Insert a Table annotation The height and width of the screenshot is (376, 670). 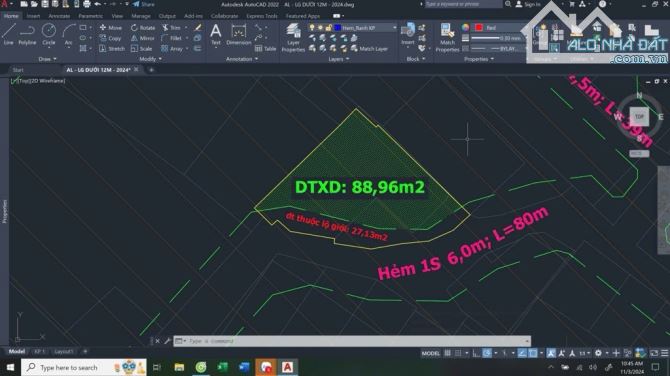(265, 49)
